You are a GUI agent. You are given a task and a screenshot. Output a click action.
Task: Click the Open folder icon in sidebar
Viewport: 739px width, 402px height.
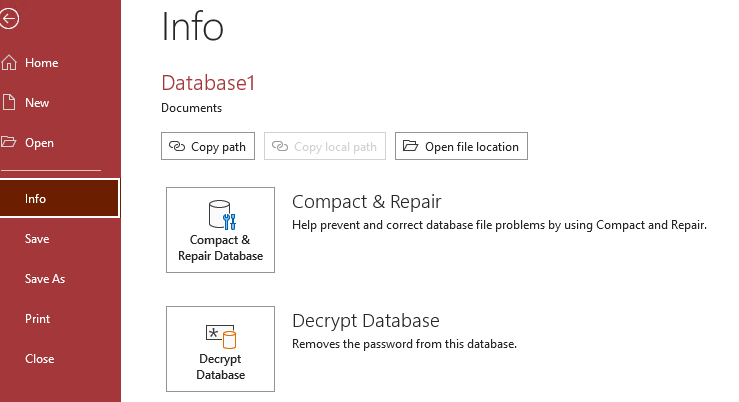(x=9, y=142)
